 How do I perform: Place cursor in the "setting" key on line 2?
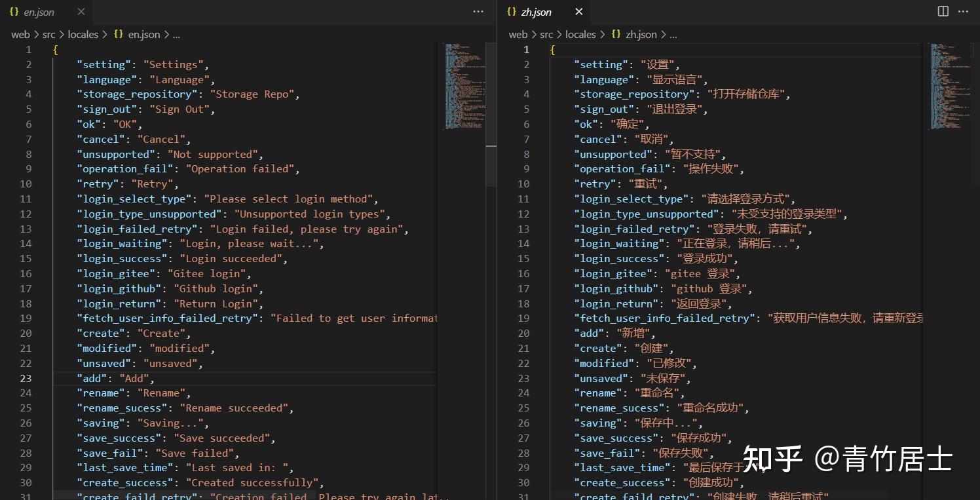[104, 64]
